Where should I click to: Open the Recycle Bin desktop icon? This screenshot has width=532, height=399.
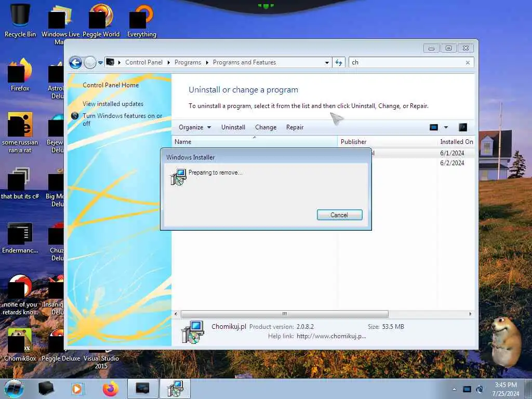pos(20,20)
